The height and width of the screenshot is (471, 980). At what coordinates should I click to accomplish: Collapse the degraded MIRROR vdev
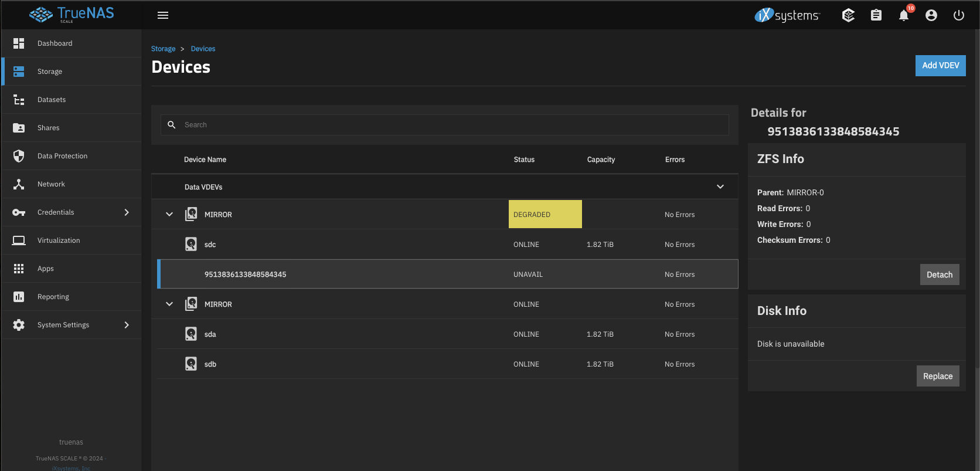click(x=169, y=214)
